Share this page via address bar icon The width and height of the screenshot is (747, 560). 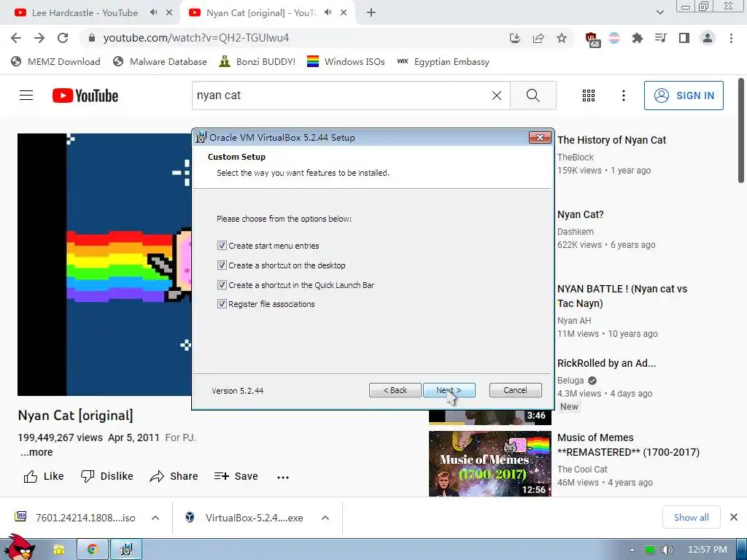[538, 38]
